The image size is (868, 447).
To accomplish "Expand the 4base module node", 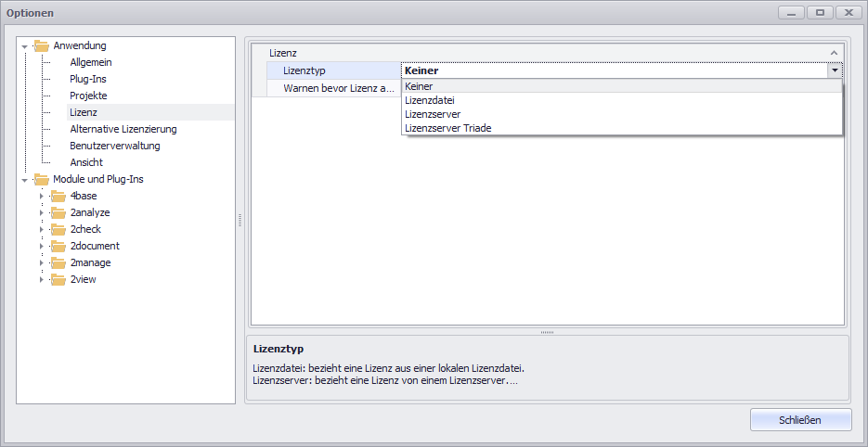I will coord(41,196).
